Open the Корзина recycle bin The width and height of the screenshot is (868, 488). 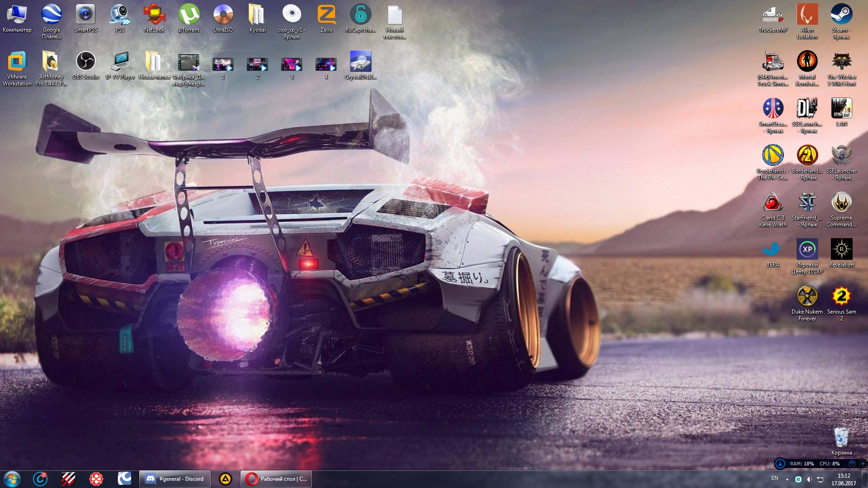[x=841, y=441]
